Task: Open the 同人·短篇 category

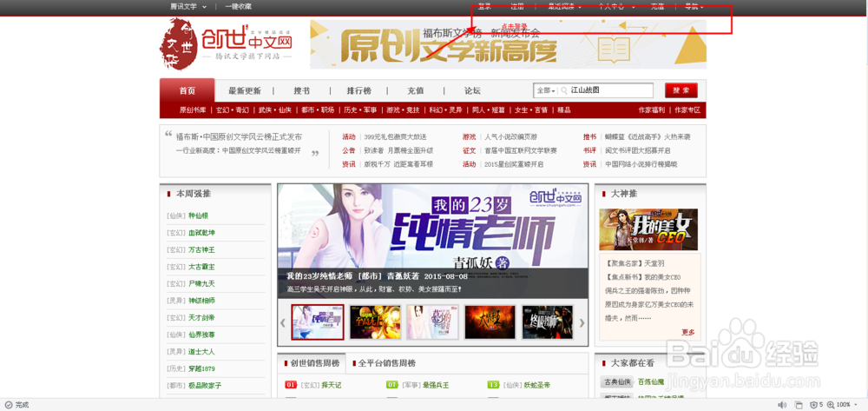Action: pos(488,109)
